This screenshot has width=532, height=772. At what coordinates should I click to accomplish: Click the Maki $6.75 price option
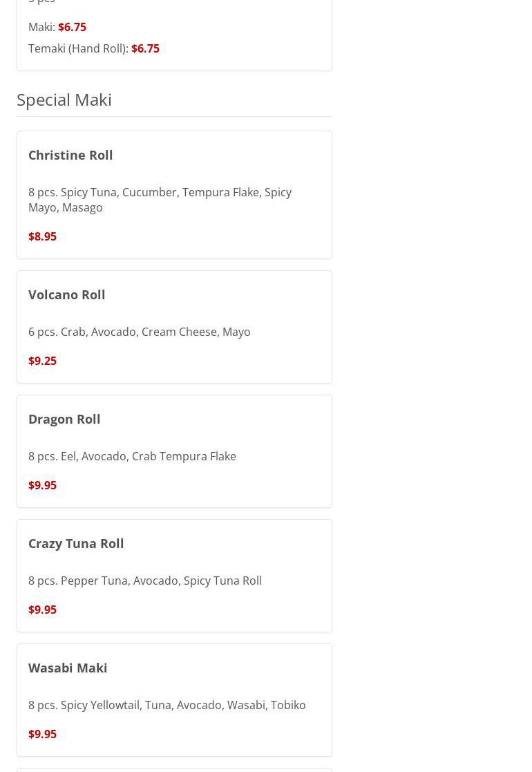(72, 27)
